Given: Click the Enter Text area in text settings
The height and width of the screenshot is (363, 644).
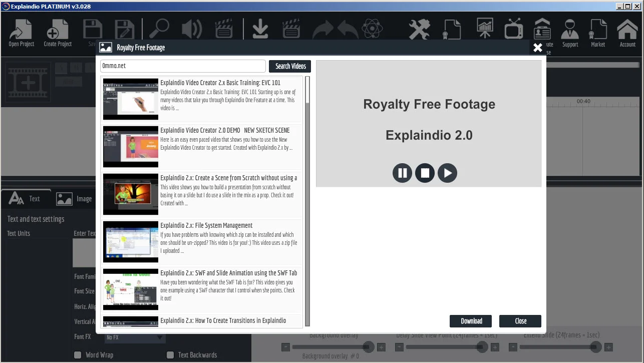Looking at the screenshot, I should 85,252.
